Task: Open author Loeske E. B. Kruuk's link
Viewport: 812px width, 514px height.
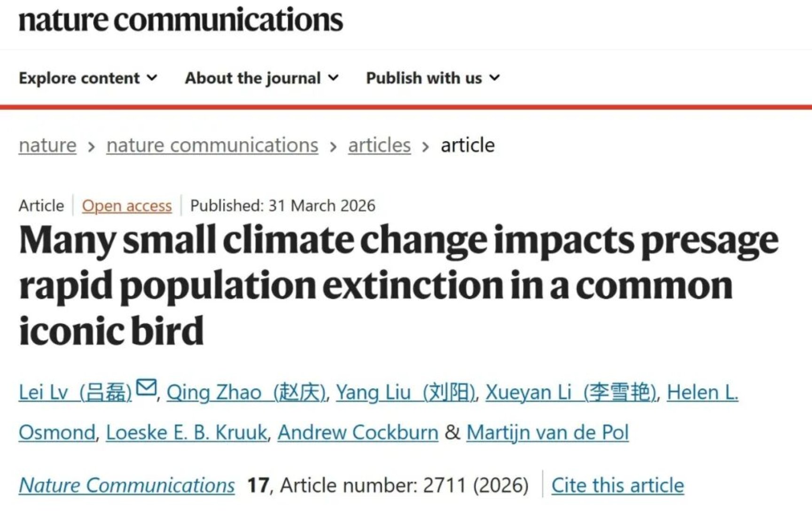Action: 187,432
